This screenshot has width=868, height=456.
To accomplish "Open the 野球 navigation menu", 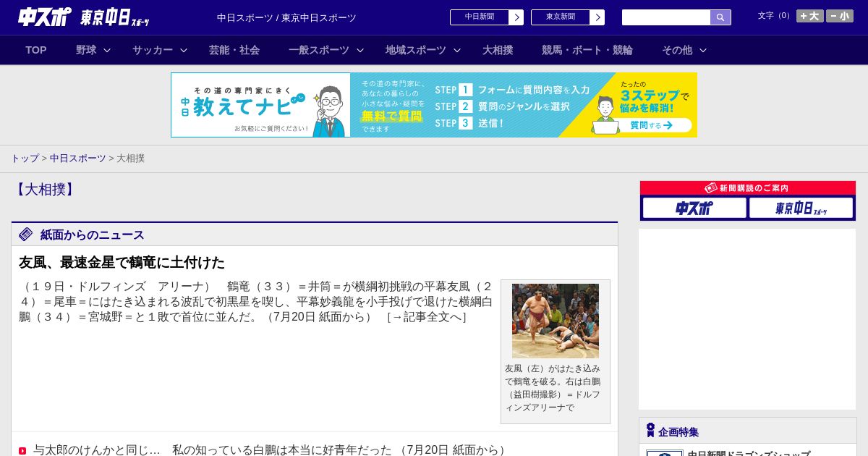I will pyautogui.click(x=86, y=50).
